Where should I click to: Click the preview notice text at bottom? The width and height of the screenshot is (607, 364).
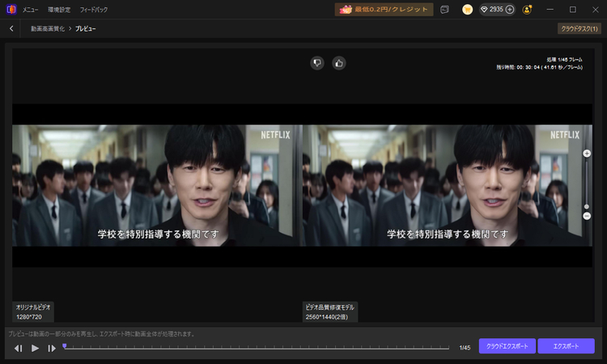point(101,334)
